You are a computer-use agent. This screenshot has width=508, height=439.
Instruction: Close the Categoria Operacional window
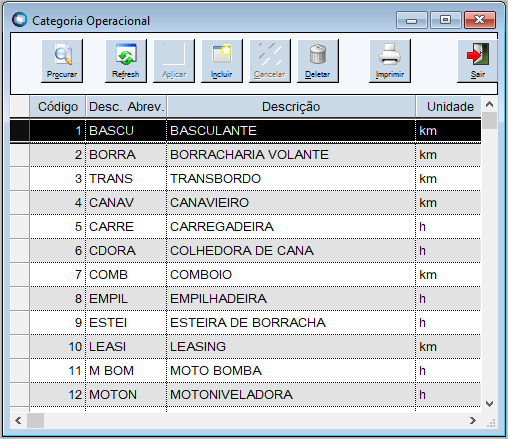[x=480, y=20]
